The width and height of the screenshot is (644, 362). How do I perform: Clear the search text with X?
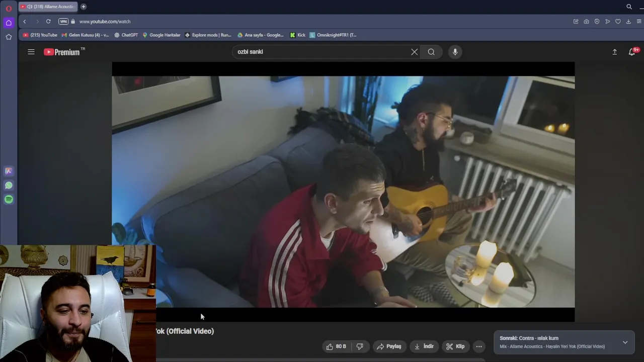[x=414, y=52]
